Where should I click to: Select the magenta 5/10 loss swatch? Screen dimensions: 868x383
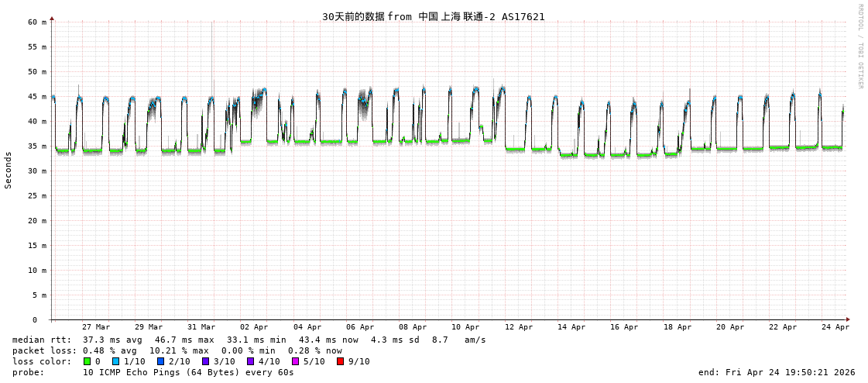295,361
